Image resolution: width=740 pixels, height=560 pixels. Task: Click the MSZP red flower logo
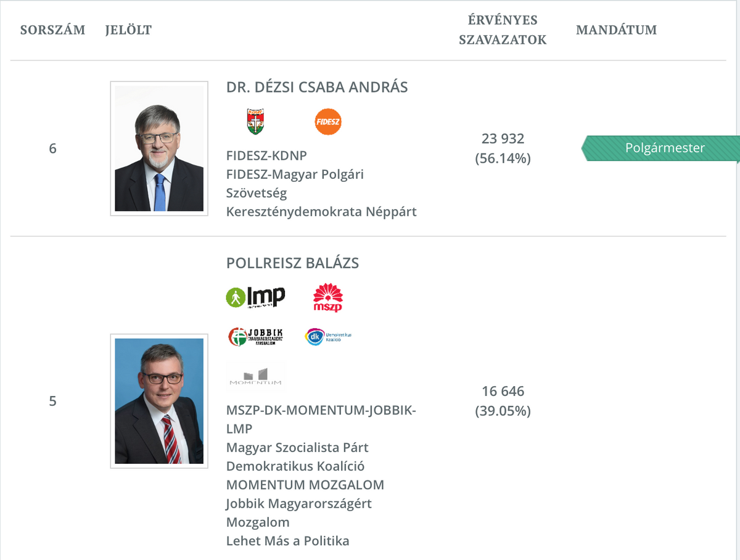click(328, 297)
